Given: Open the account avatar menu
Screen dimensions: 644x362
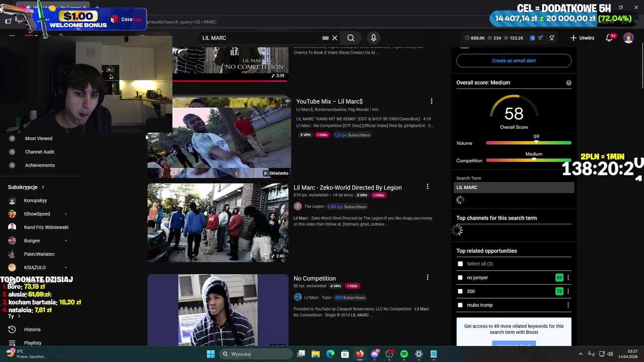Looking at the screenshot, I should pyautogui.click(x=628, y=38).
